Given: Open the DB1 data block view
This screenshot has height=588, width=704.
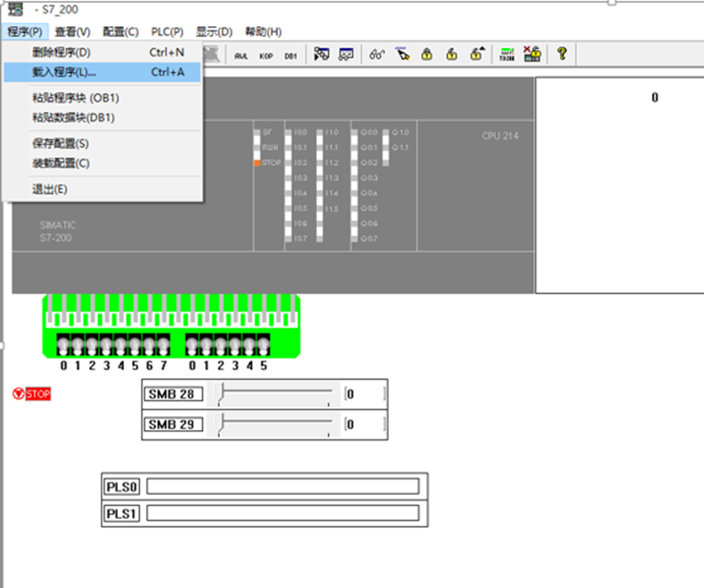Looking at the screenshot, I should pos(291,56).
